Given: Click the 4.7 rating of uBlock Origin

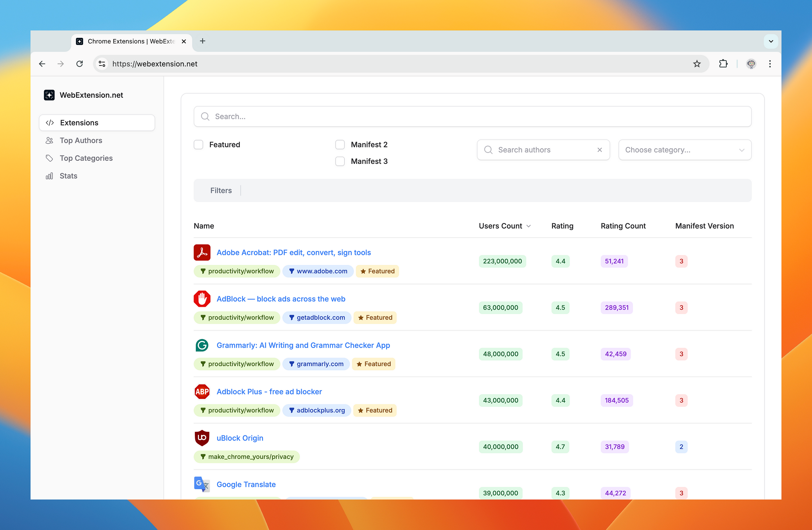Looking at the screenshot, I should (x=560, y=447).
